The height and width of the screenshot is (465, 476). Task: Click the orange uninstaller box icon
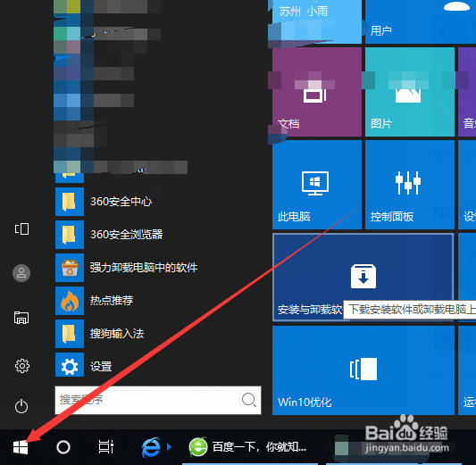(x=70, y=268)
